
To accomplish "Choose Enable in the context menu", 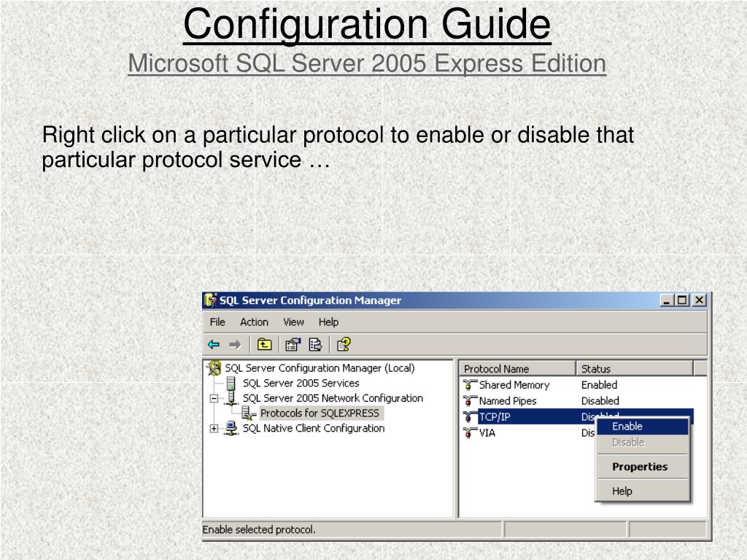I will tap(642, 427).
